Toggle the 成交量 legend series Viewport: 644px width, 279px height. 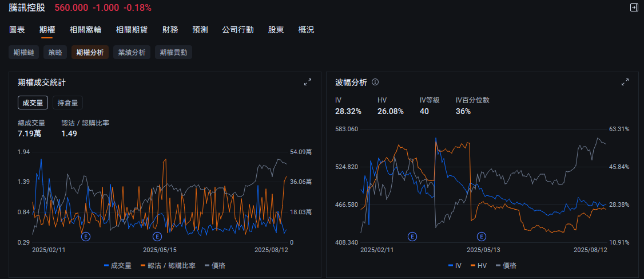pos(118,266)
